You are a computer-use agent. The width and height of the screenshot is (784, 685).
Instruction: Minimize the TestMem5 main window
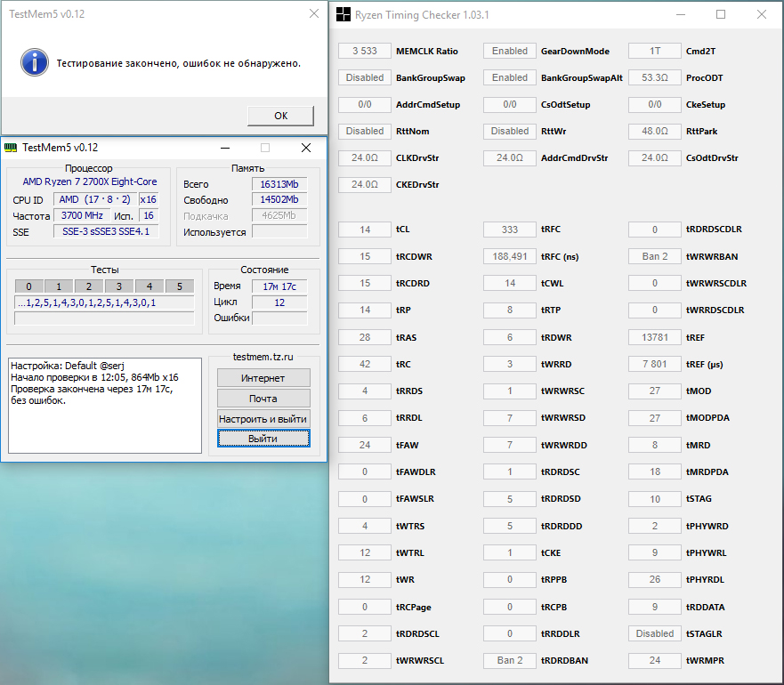(x=225, y=148)
